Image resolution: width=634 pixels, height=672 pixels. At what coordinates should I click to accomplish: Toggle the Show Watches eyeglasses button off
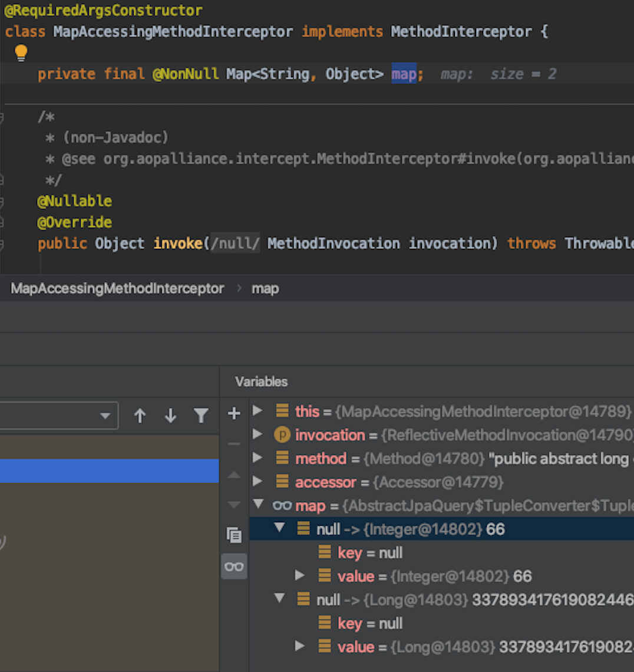coord(234,566)
